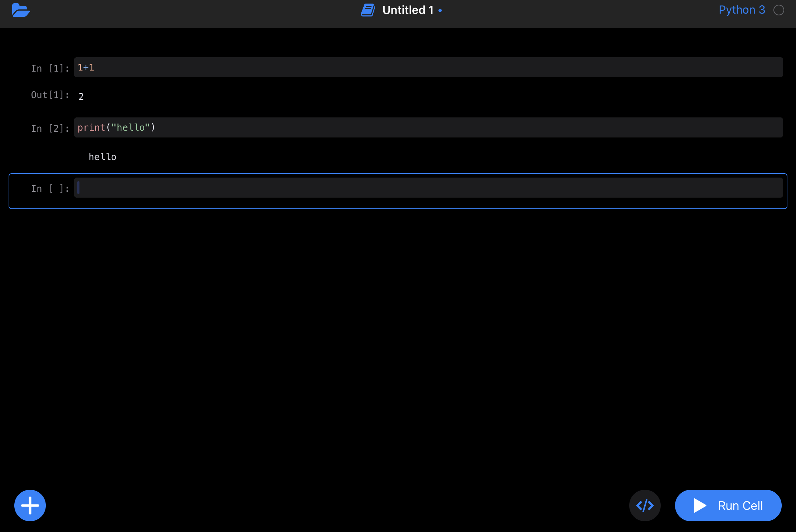796x532 pixels.
Task: Click the blue notebook icon beside title
Action: (368, 10)
